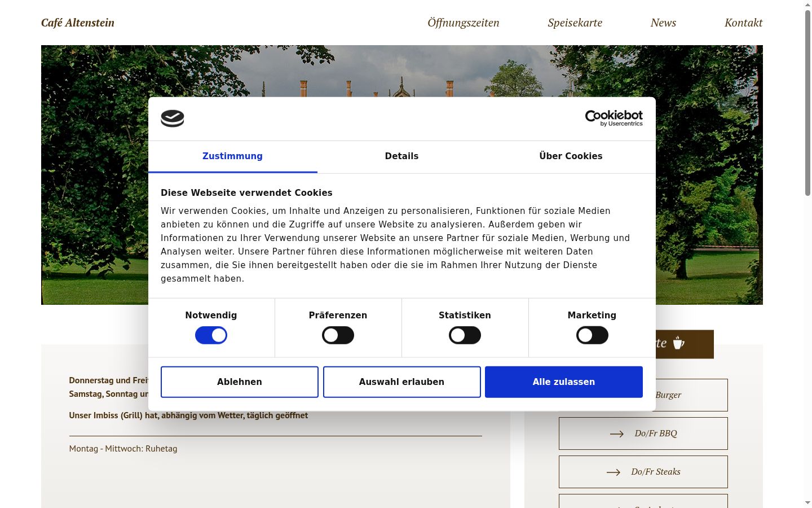The image size is (812, 508).
Task: Click the scrollbar down arrow
Action: (x=807, y=503)
